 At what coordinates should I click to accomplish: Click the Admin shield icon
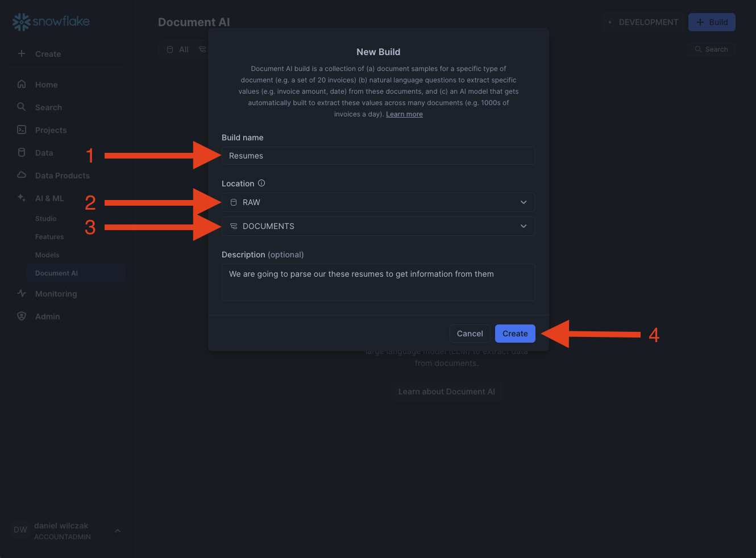tap(22, 316)
